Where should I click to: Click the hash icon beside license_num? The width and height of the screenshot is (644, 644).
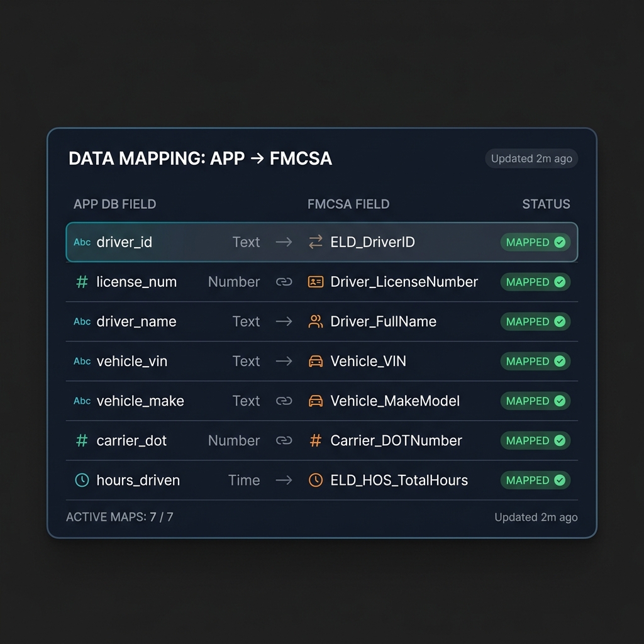point(82,282)
